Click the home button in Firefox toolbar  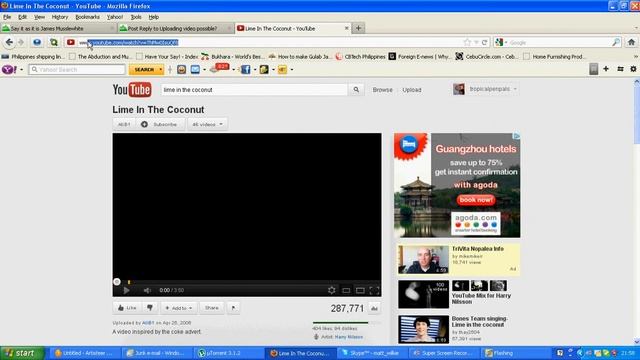[631, 42]
